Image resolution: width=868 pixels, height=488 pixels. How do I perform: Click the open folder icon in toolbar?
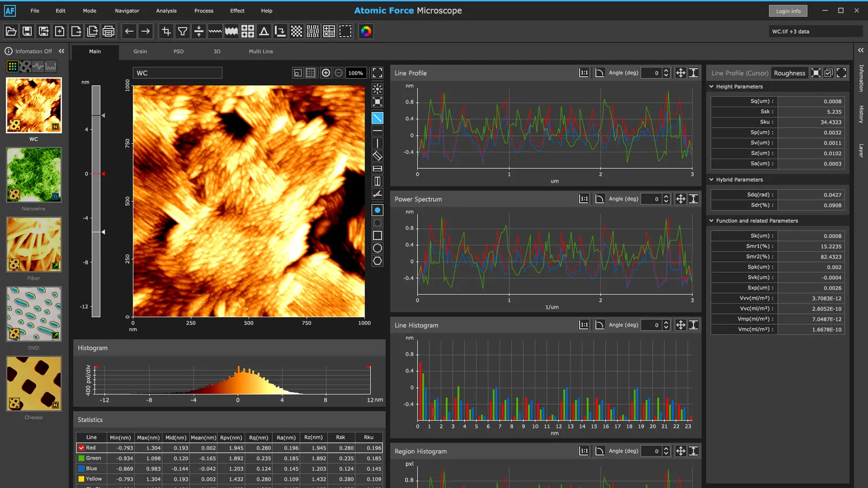tap(11, 31)
